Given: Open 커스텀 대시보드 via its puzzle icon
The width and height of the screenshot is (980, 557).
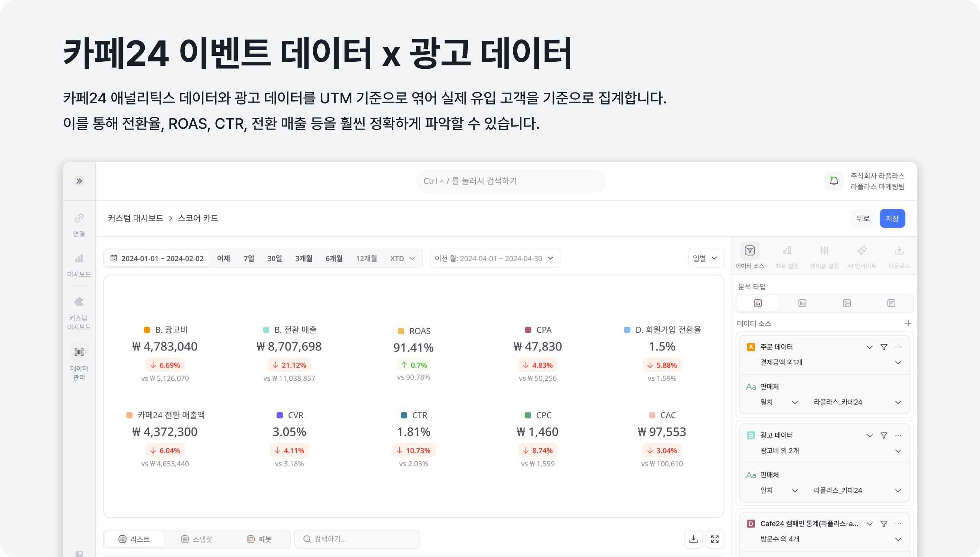Looking at the screenshot, I should tap(79, 302).
